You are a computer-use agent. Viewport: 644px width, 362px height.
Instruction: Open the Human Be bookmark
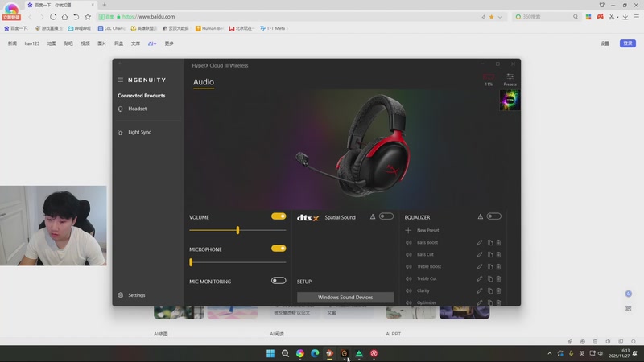tap(209, 28)
